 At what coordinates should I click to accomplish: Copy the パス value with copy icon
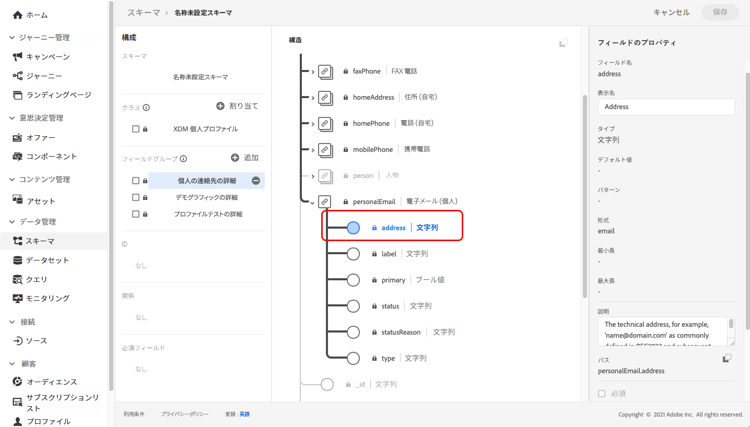pos(727,358)
